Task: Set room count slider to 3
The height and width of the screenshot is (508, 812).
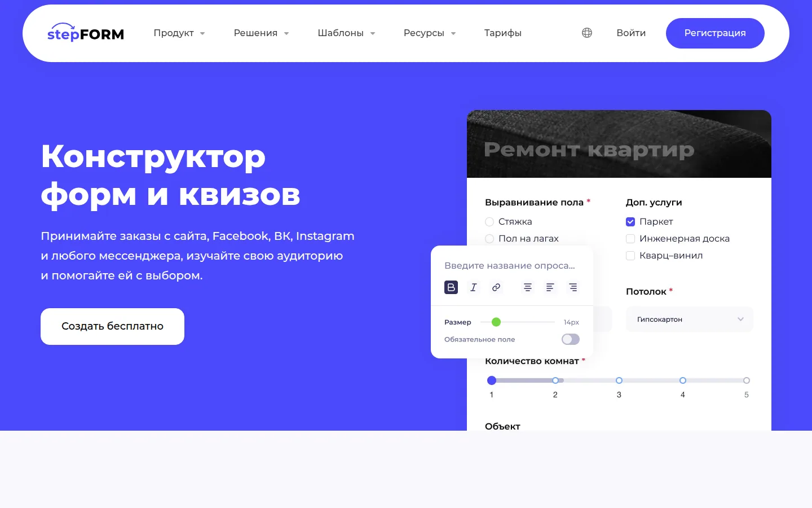Action: (x=619, y=380)
